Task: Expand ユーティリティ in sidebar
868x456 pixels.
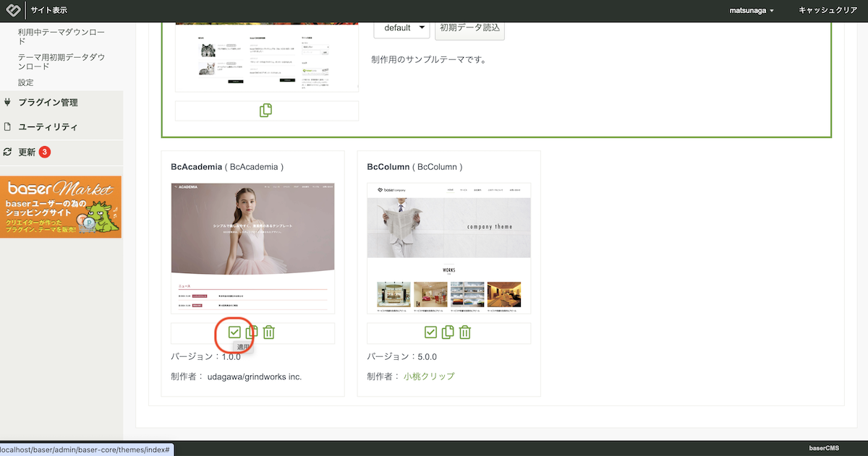Action: (48, 127)
